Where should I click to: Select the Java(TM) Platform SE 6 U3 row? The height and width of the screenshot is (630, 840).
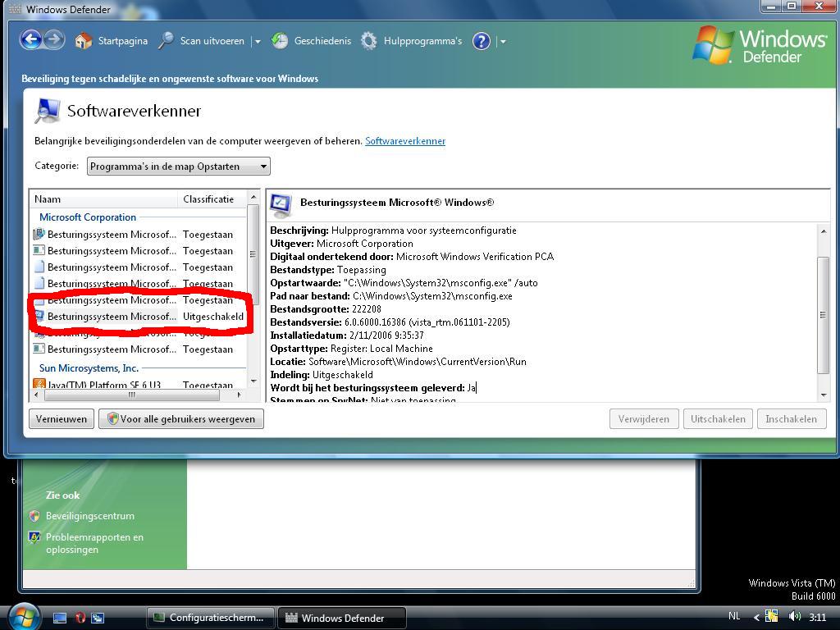tap(139, 384)
